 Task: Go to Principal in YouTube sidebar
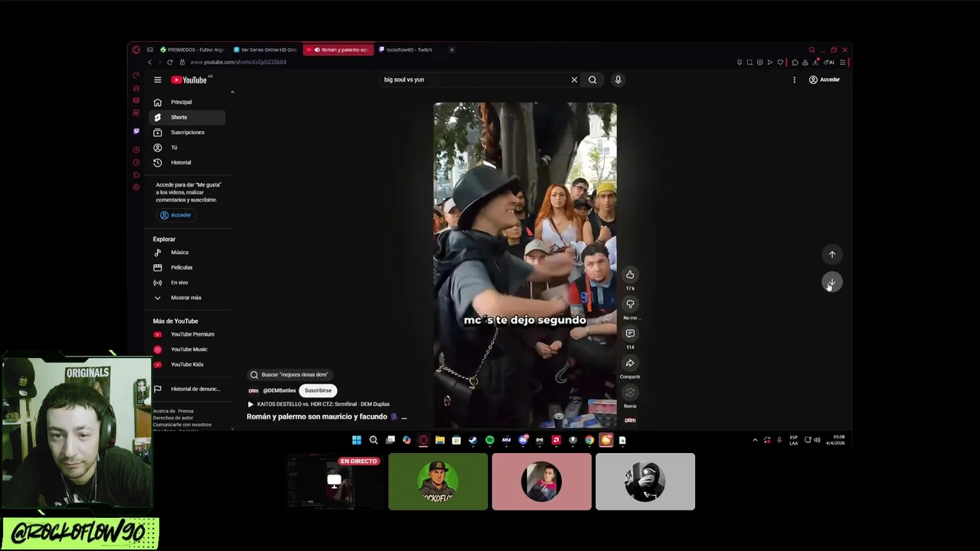tap(187, 102)
